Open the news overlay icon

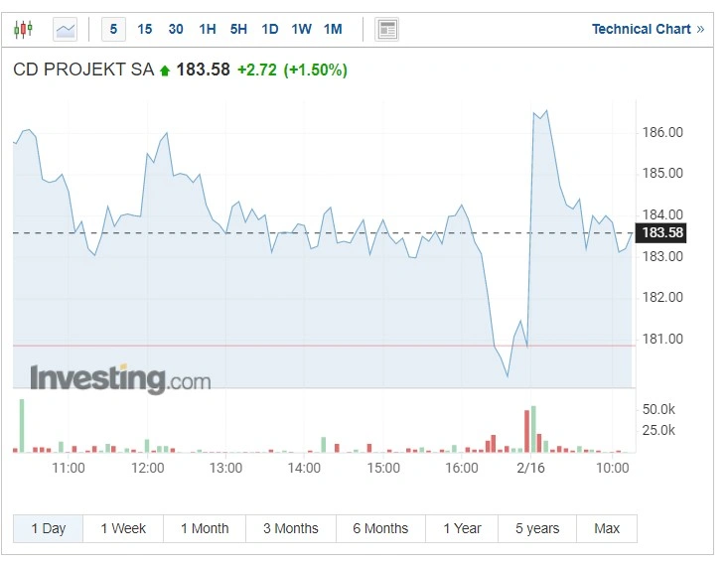click(386, 29)
